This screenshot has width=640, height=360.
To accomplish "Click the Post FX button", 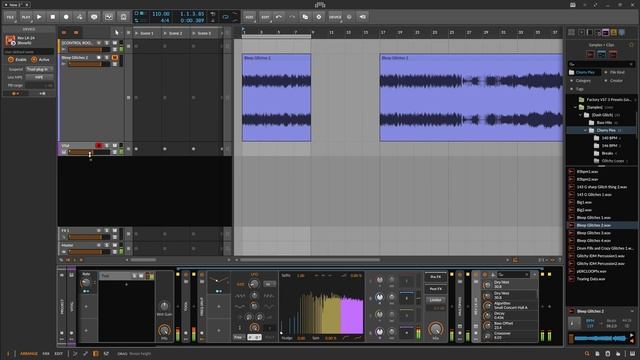I will (x=436, y=289).
